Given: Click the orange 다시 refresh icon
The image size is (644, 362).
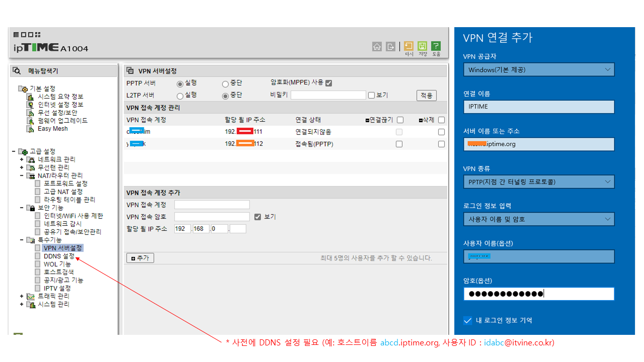Looking at the screenshot, I should tap(409, 45).
